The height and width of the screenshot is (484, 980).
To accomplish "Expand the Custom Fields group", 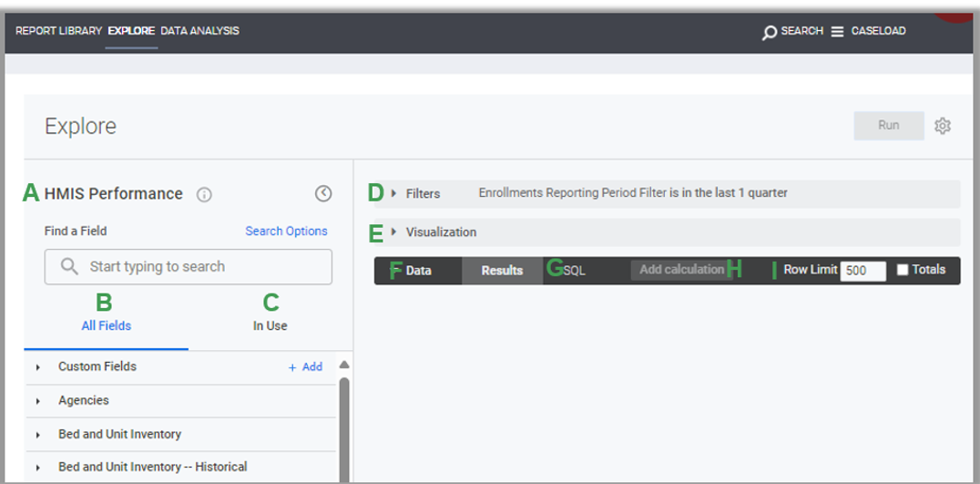I will (x=38, y=367).
